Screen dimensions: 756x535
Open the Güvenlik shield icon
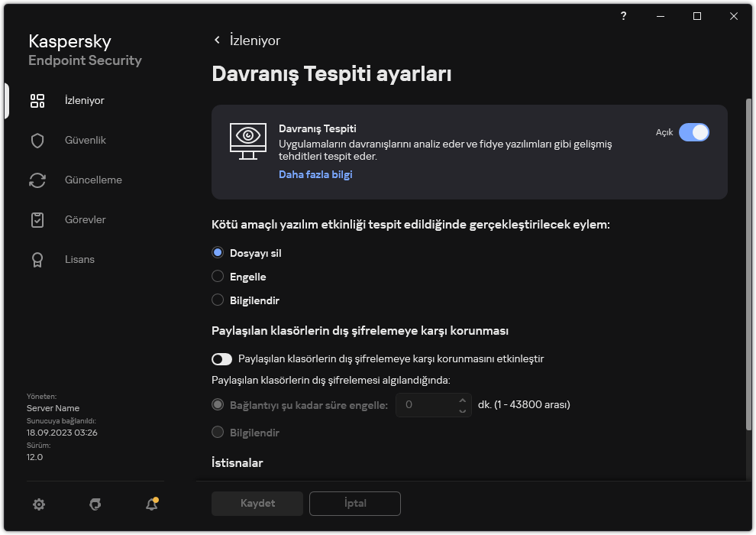point(37,141)
